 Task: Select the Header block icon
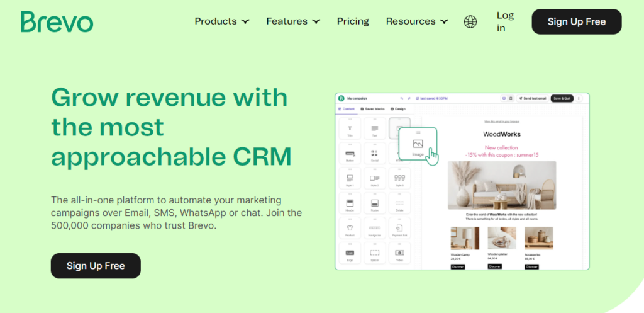pos(350,203)
